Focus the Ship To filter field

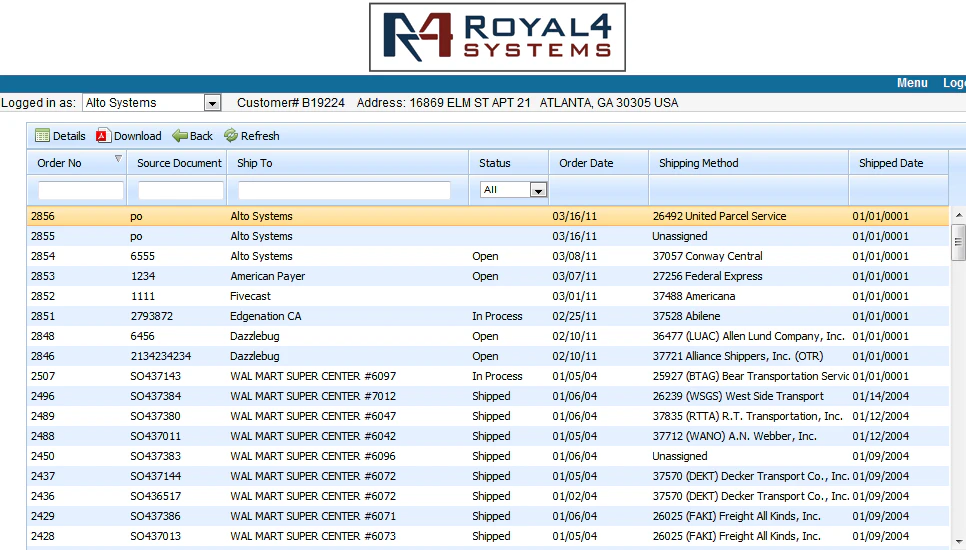coord(344,190)
